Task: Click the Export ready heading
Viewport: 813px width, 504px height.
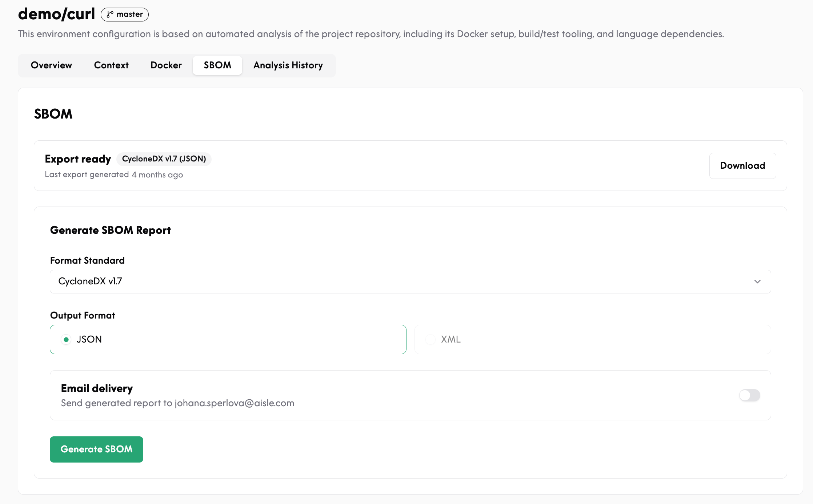Action: pos(78,159)
